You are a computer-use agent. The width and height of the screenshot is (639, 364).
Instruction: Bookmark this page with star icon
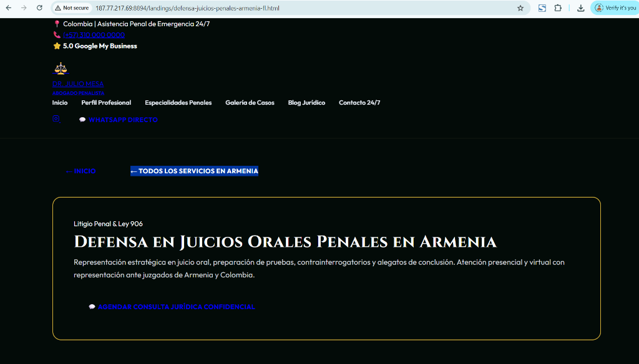coord(520,8)
